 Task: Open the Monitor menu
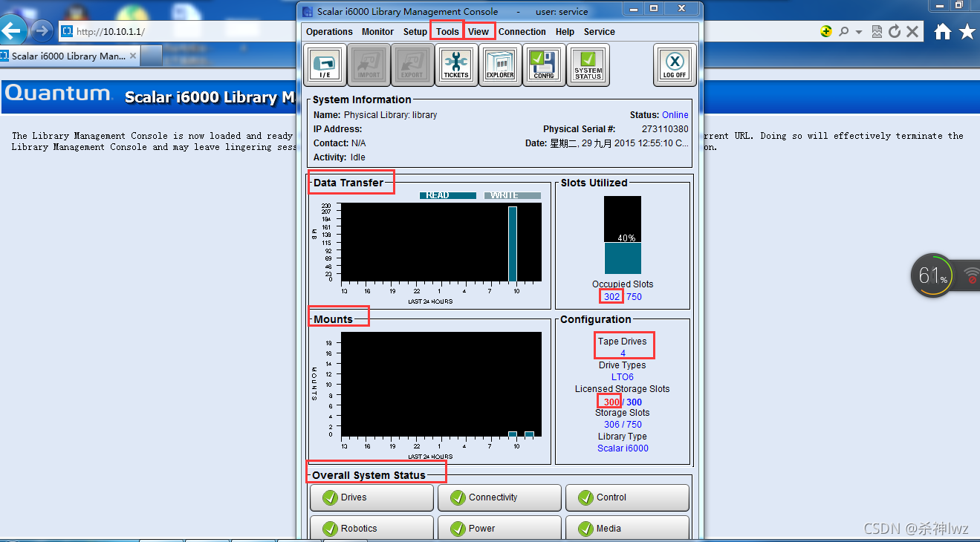pos(377,32)
